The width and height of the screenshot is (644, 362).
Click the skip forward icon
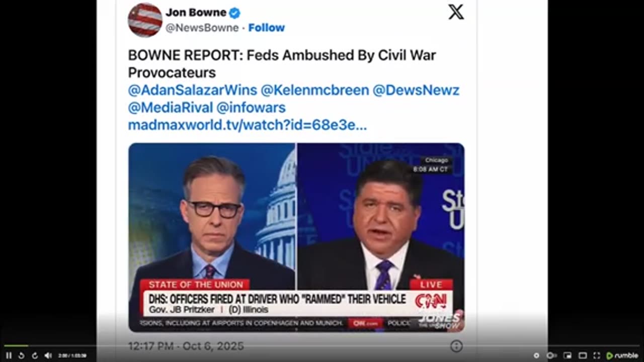(x=35, y=355)
